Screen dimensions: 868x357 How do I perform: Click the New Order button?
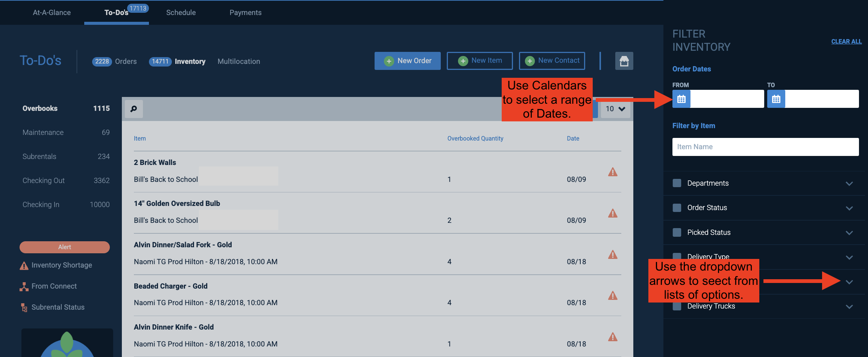pyautogui.click(x=408, y=61)
